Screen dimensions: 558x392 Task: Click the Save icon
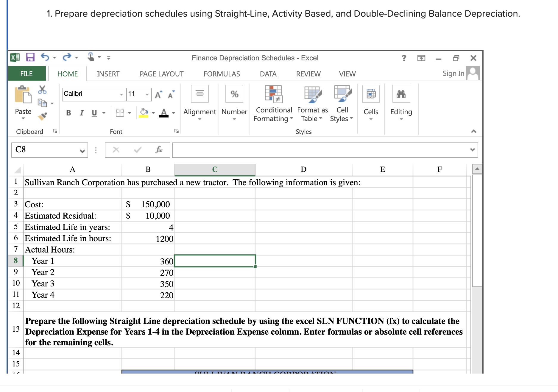(30, 57)
